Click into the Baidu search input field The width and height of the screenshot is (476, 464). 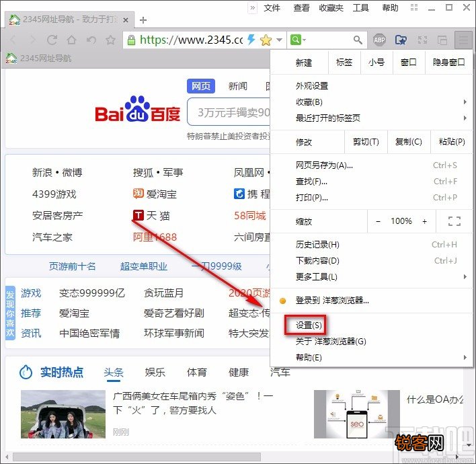(229, 112)
